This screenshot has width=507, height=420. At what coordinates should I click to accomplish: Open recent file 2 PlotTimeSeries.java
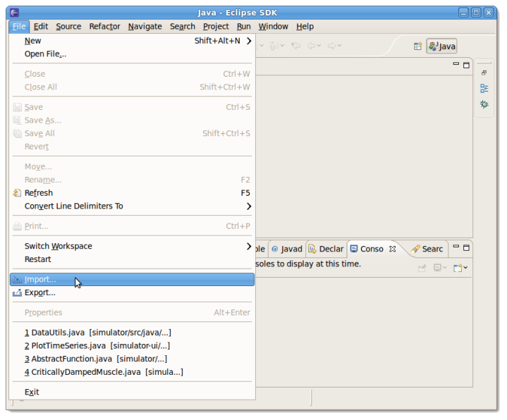132,346
